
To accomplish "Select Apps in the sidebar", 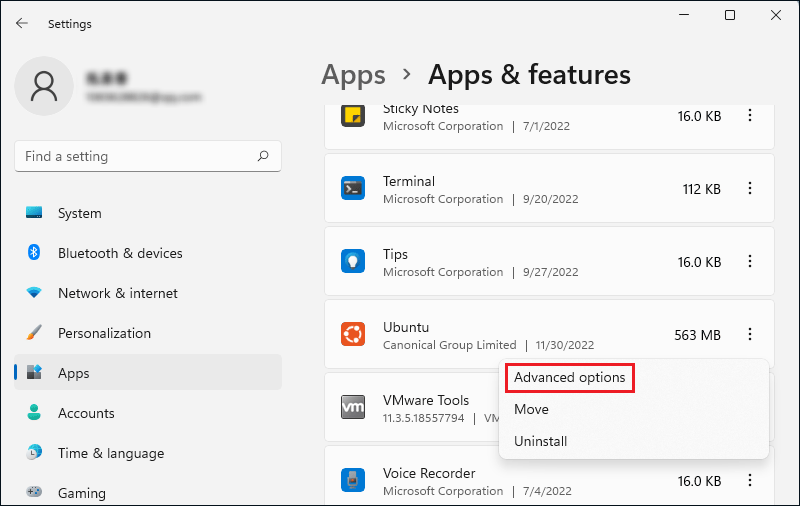I will 148,373.
